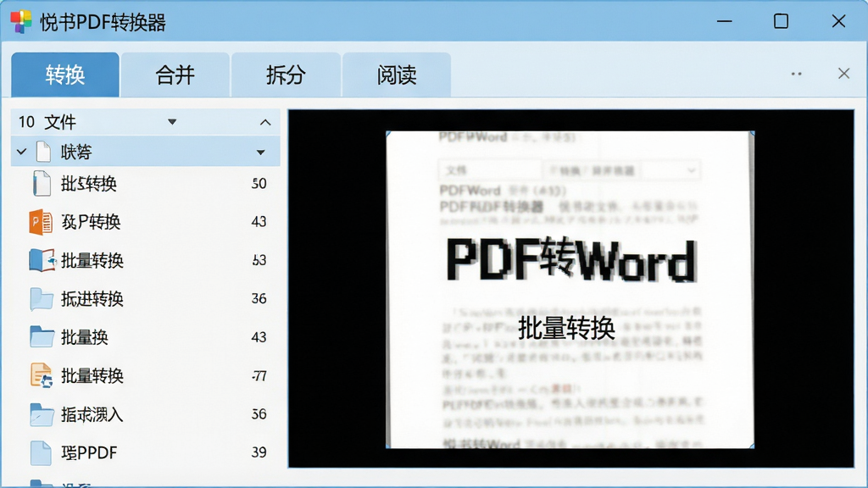Click the PowerPoint icon beside 43
The width and height of the screenshot is (868, 488).
point(41,222)
